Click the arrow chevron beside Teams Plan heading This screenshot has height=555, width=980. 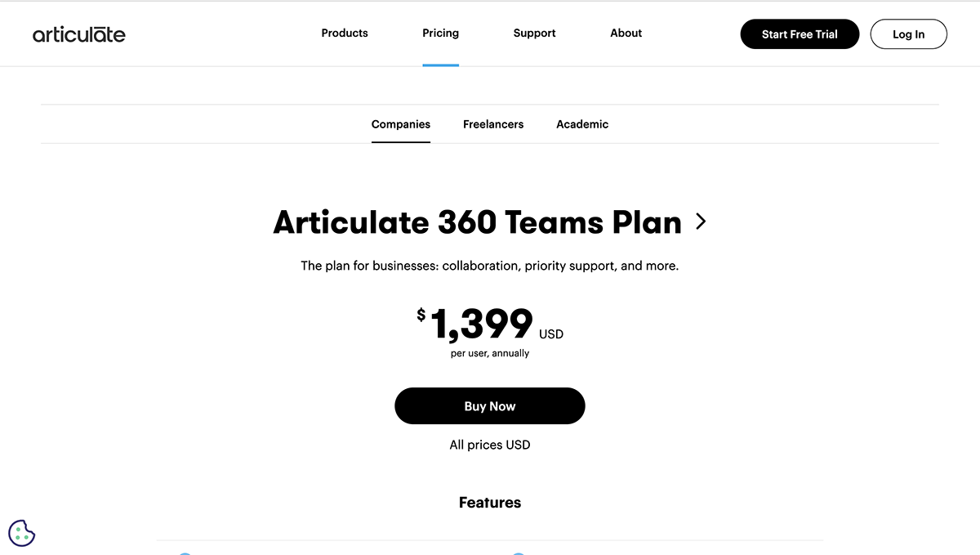pyautogui.click(x=700, y=222)
